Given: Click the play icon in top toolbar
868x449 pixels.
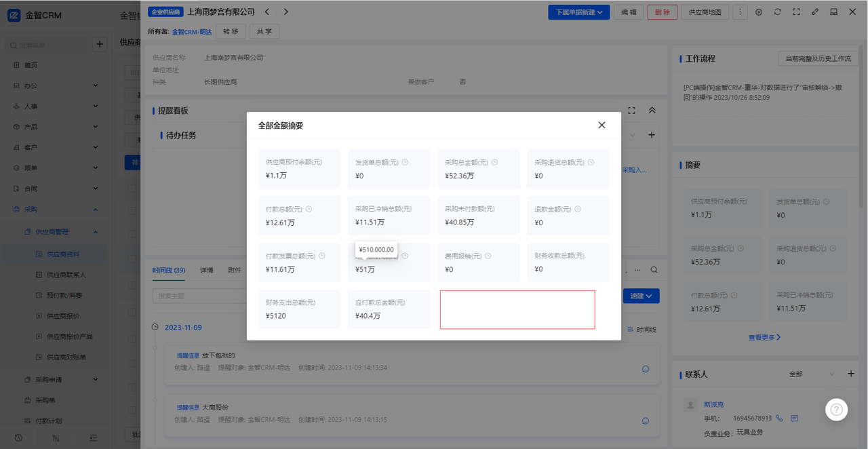Looking at the screenshot, I should tap(759, 12).
